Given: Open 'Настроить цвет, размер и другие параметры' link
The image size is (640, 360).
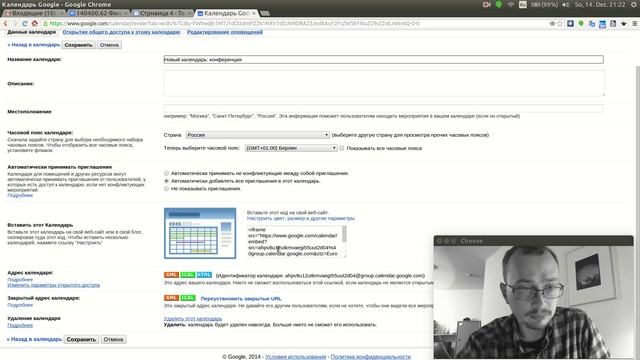Looking at the screenshot, I should point(301,218).
